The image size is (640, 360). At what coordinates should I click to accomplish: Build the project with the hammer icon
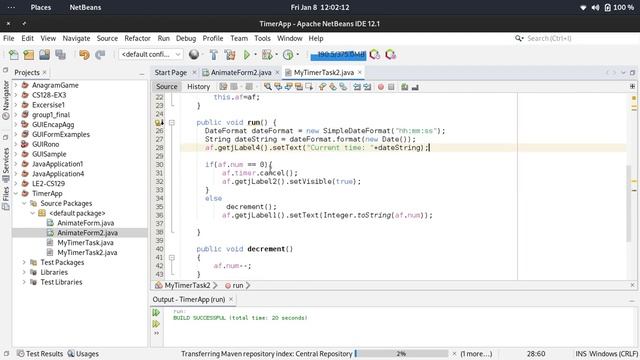pos(213,55)
